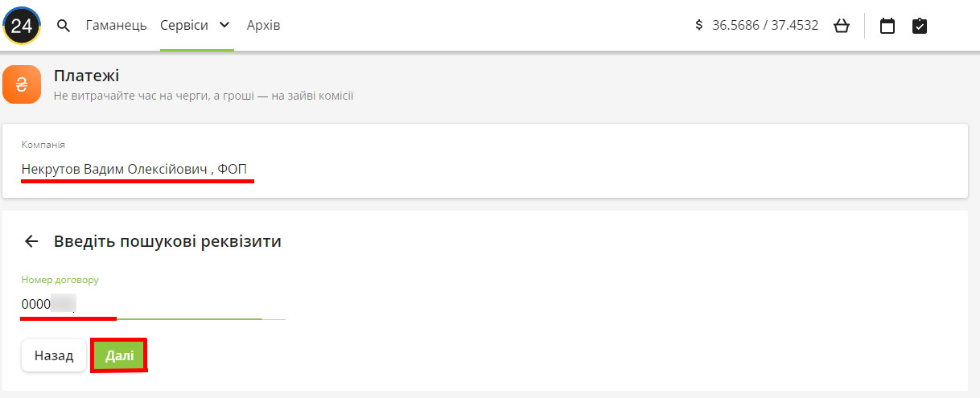Open the Гаманець menu item
This screenshot has height=398, width=980.
click(x=116, y=26)
